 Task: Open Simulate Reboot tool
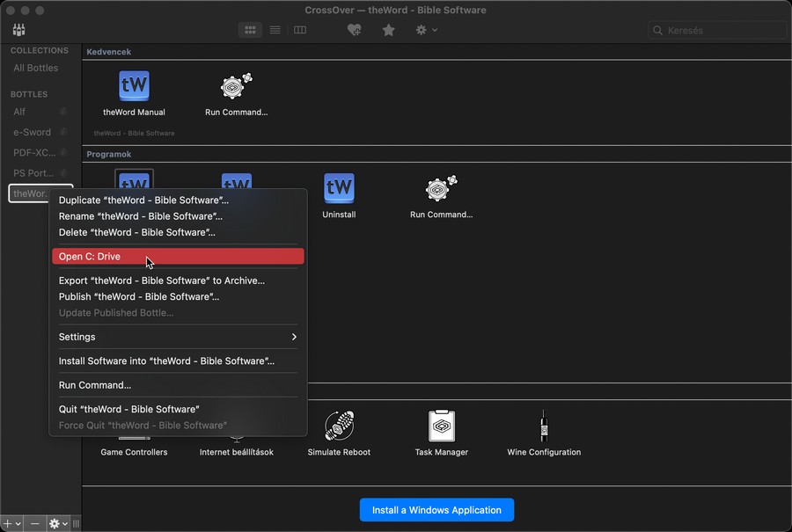pos(339,426)
